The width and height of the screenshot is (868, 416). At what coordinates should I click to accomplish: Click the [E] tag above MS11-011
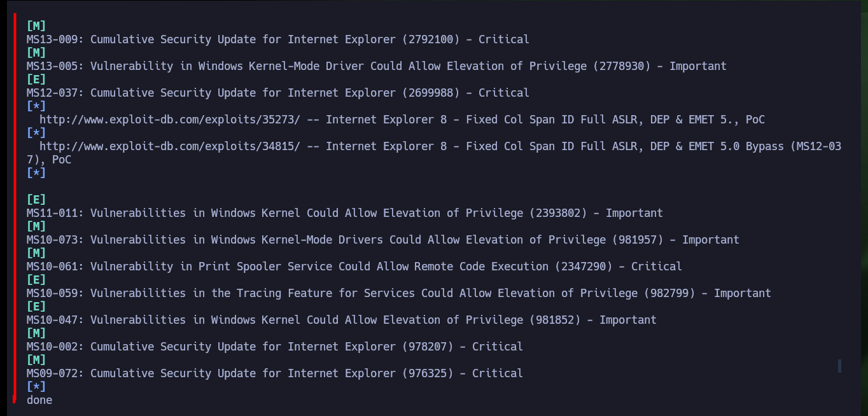(36, 200)
